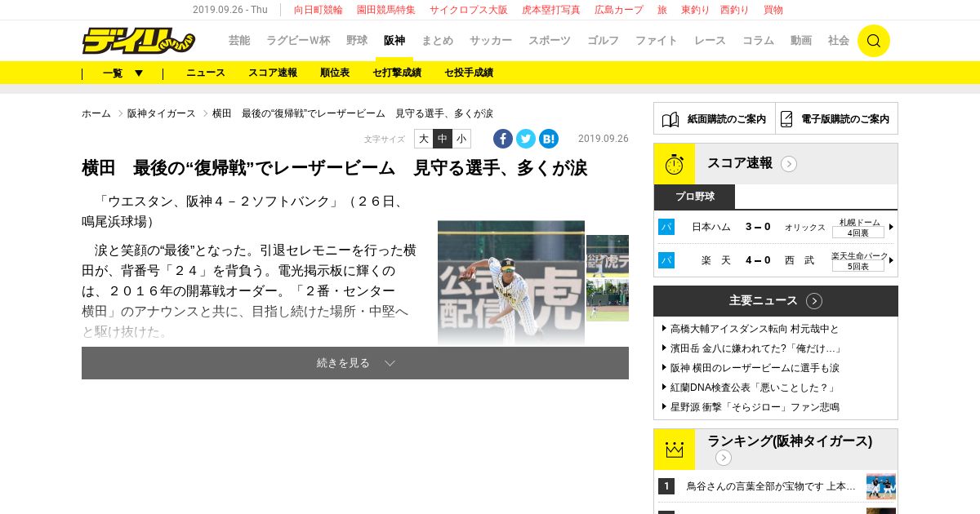Open スコア速報 circled arrow
The image size is (980, 514).
789,164
